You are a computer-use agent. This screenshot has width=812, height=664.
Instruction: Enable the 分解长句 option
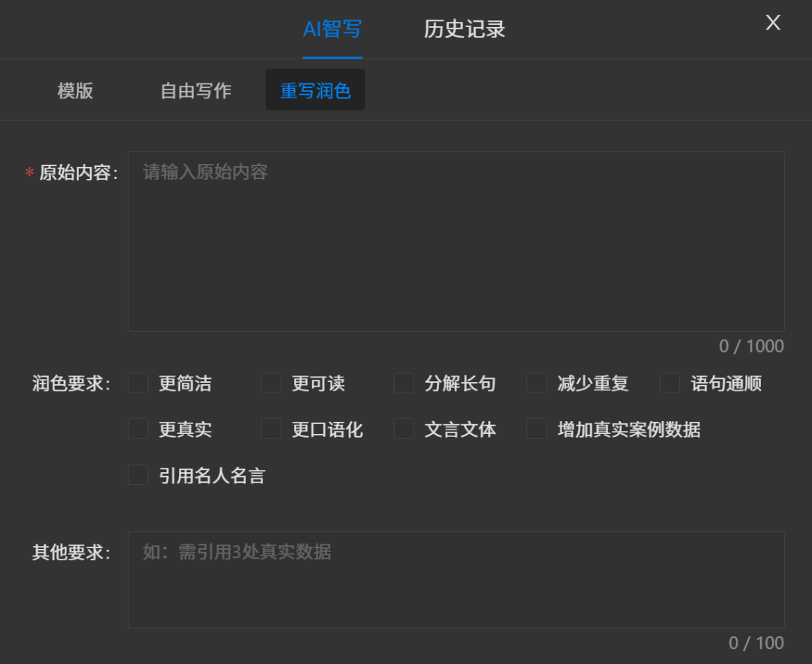pyautogui.click(x=404, y=384)
